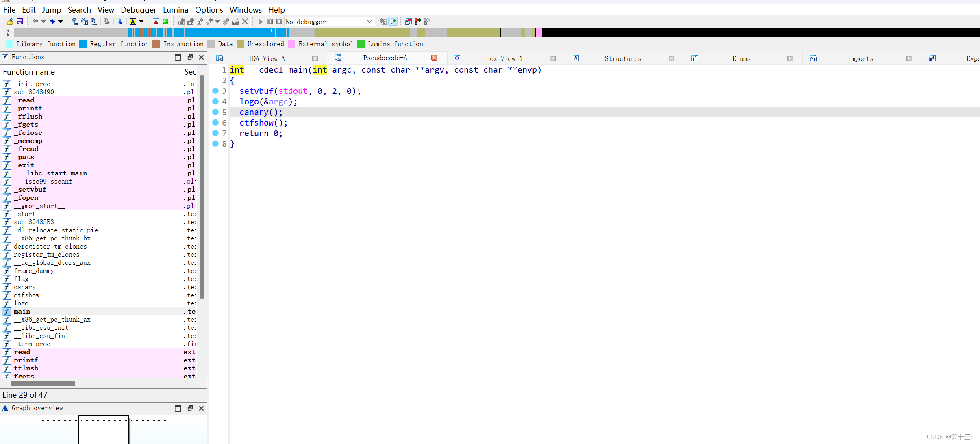The image size is (980, 444).
Task: Toggle the breakpoint on the canary() line
Action: [215, 112]
